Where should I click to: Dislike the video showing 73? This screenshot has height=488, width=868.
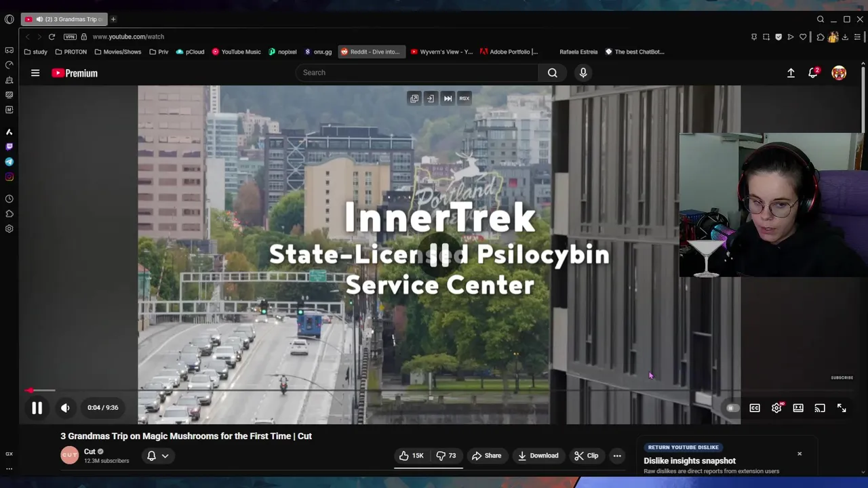point(446,455)
